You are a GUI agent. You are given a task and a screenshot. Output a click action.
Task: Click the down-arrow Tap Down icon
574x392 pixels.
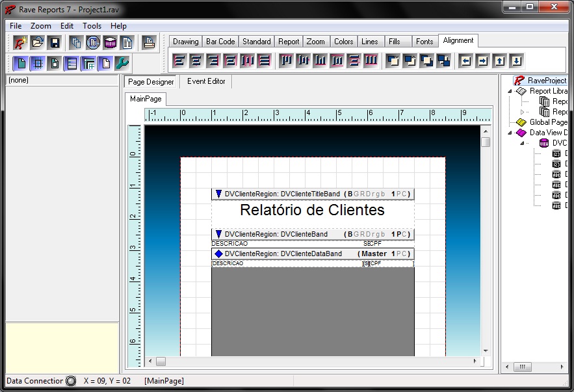pos(516,61)
